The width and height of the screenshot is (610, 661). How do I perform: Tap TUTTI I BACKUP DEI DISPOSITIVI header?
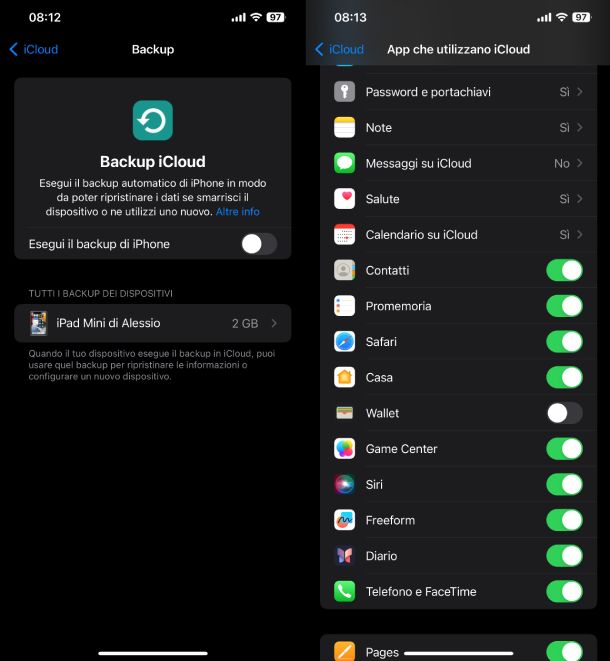[100, 293]
